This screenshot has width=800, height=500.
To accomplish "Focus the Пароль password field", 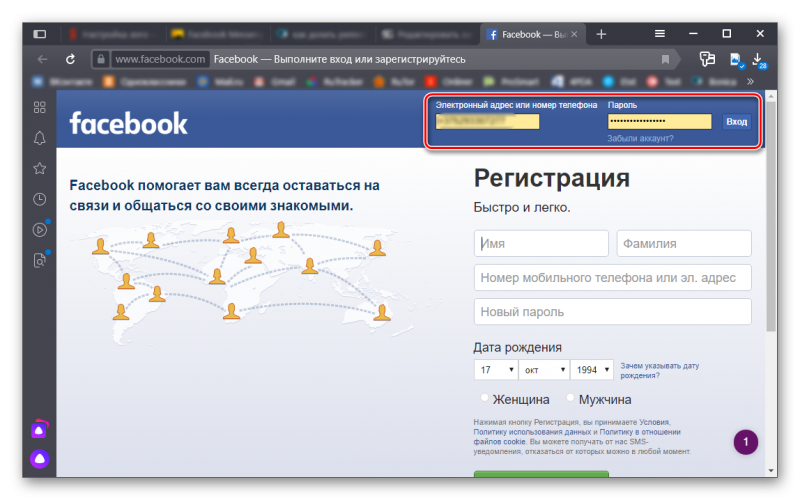I will click(659, 121).
